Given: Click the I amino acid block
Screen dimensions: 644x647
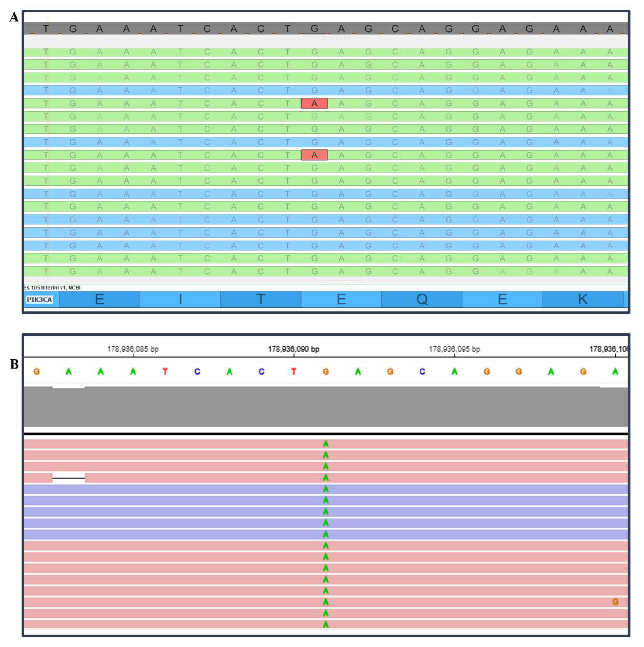Looking at the screenshot, I should pos(180,299).
